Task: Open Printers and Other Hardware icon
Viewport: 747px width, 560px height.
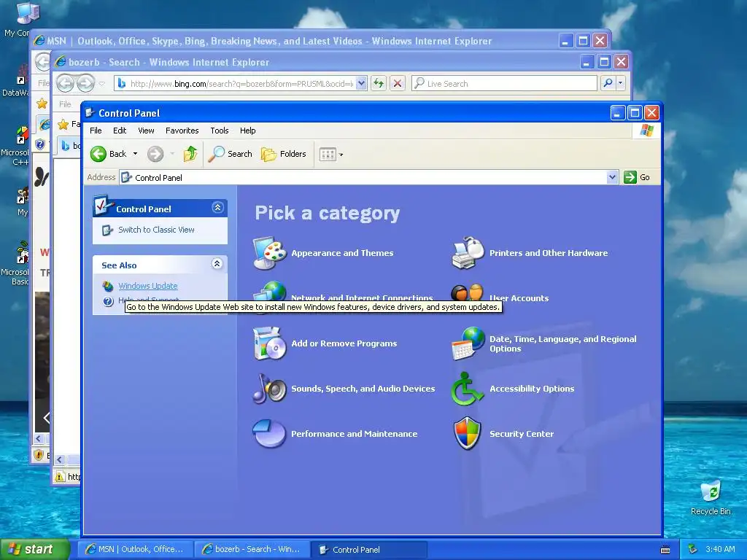Action: (x=468, y=253)
